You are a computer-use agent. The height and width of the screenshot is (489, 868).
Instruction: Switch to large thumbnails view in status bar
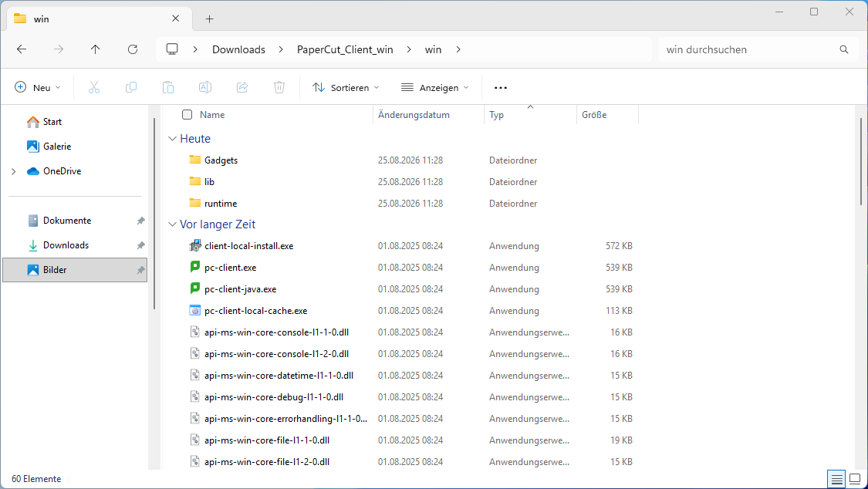coord(855,479)
